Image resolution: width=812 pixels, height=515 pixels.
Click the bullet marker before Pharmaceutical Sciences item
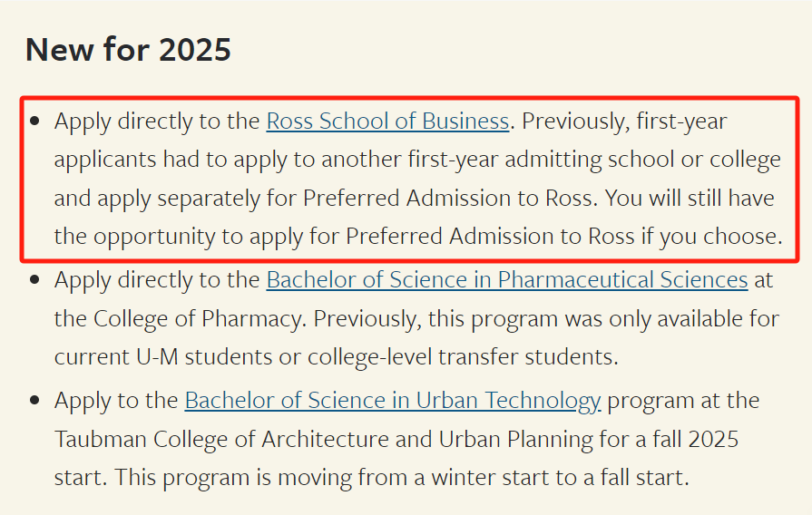click(34, 280)
